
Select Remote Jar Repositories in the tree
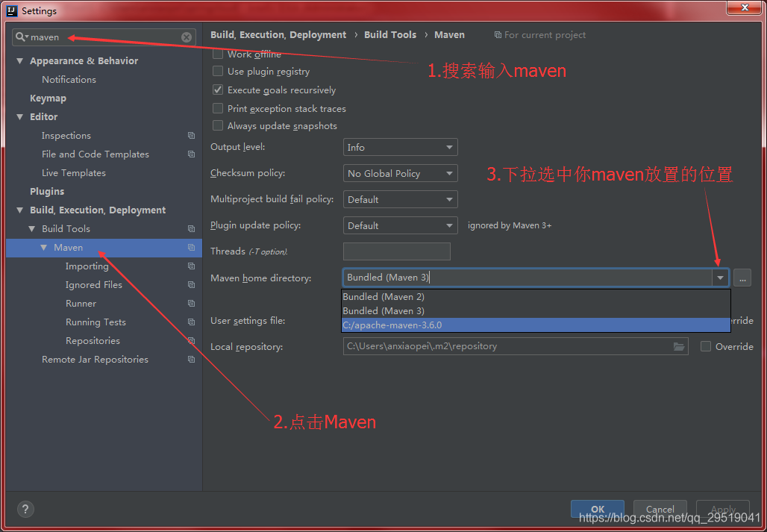tap(95, 360)
